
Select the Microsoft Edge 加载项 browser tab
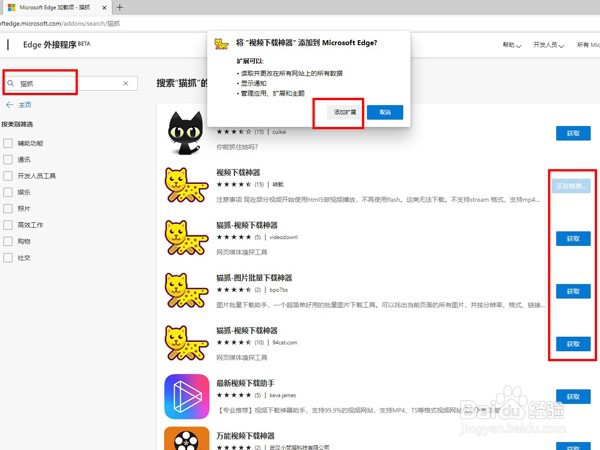coord(57,7)
